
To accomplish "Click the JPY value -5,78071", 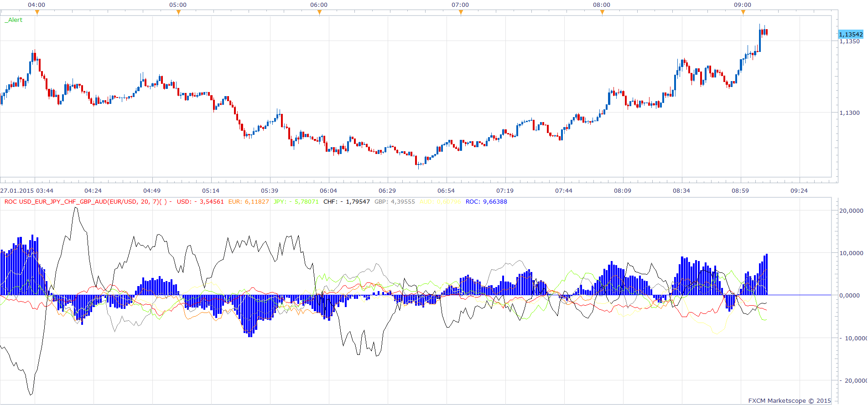I will tap(296, 202).
